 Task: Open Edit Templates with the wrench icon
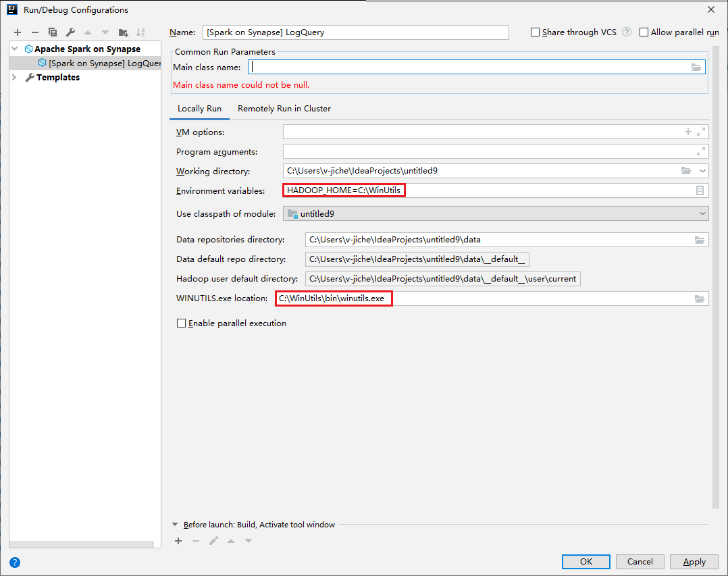tap(70, 32)
